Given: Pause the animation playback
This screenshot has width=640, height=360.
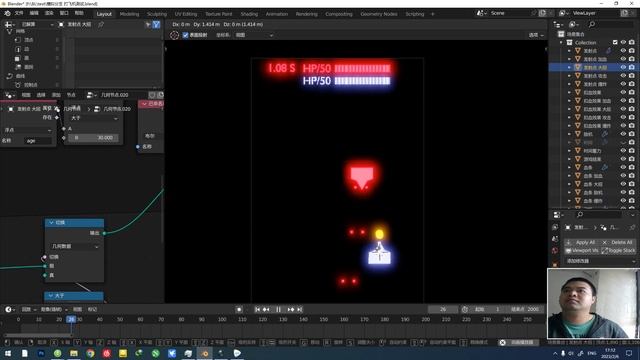Looking at the screenshot, I should click(278, 309).
